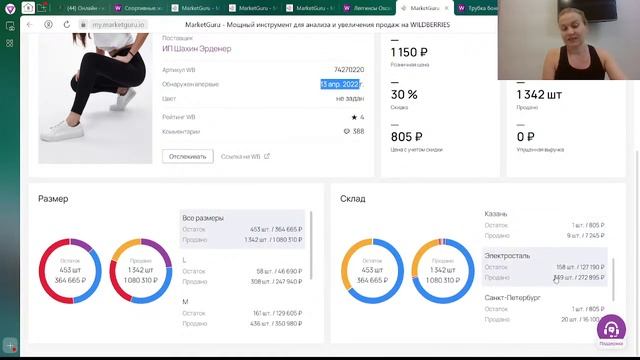The height and width of the screenshot is (360, 640).
Task: Open the sidebar screenshot tool icon
Action: (10, 27)
